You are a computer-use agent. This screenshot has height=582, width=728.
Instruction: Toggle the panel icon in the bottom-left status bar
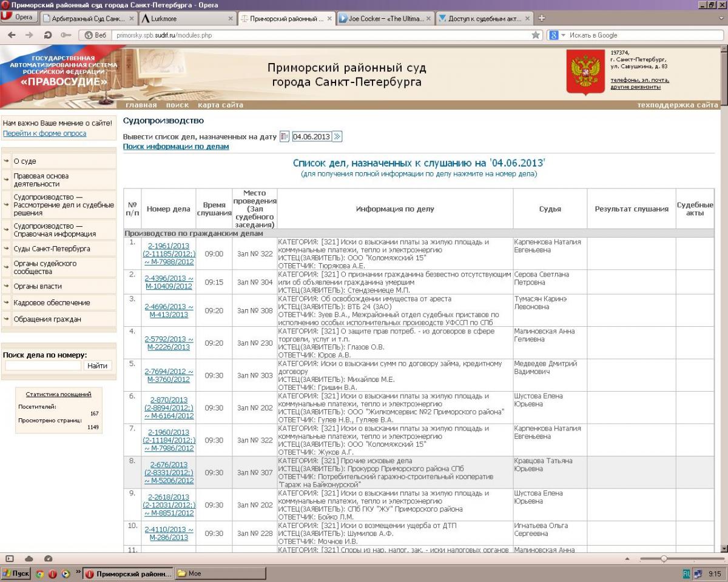[10, 558]
